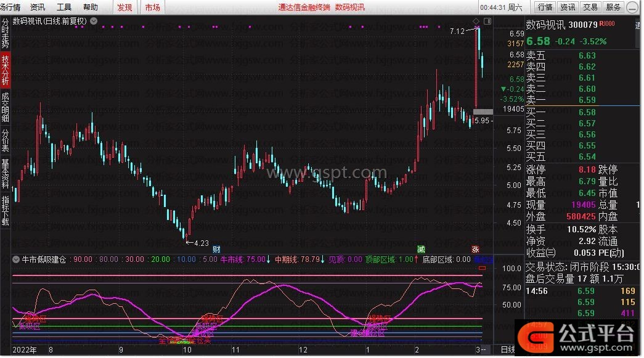Click the 卖一 price 6.59
Viewport: 644px width, 358px height.
pyautogui.click(x=587, y=100)
